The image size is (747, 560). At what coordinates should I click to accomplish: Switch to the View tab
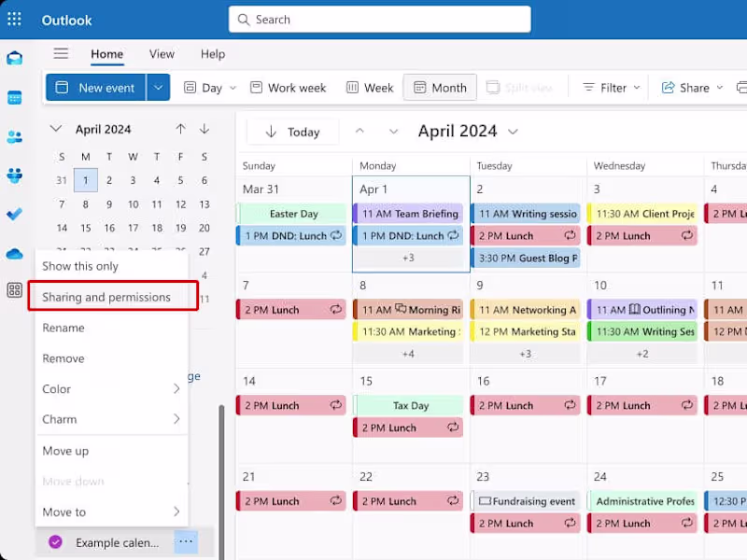162,54
